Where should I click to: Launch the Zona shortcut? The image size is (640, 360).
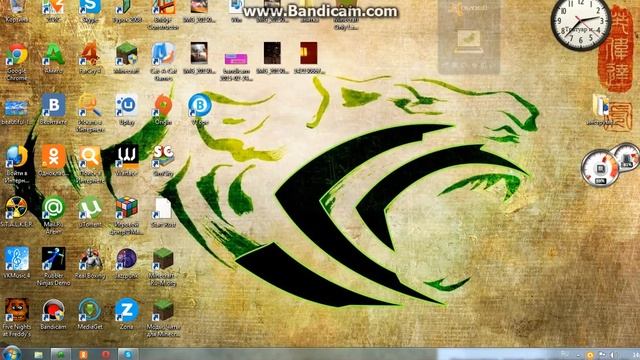(127, 310)
